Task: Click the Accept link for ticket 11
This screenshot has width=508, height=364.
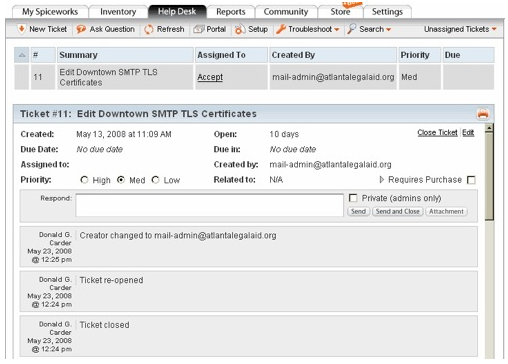Action: (x=210, y=77)
